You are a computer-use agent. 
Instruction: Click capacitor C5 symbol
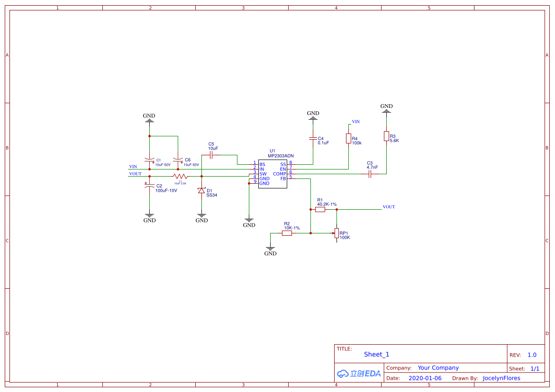(x=211, y=155)
